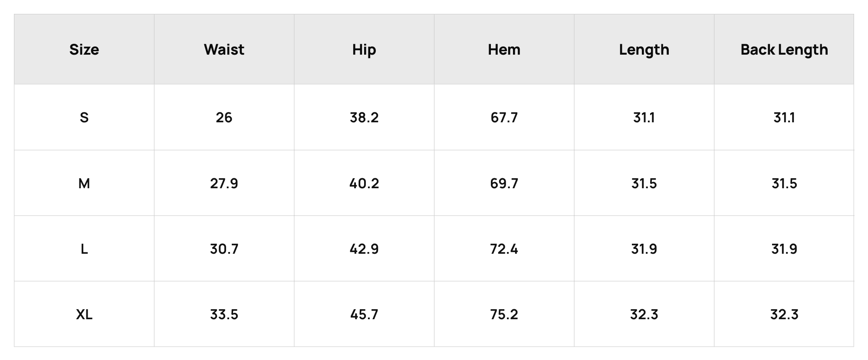Select the XL size row label
This screenshot has height=360, width=868.
click(84, 314)
